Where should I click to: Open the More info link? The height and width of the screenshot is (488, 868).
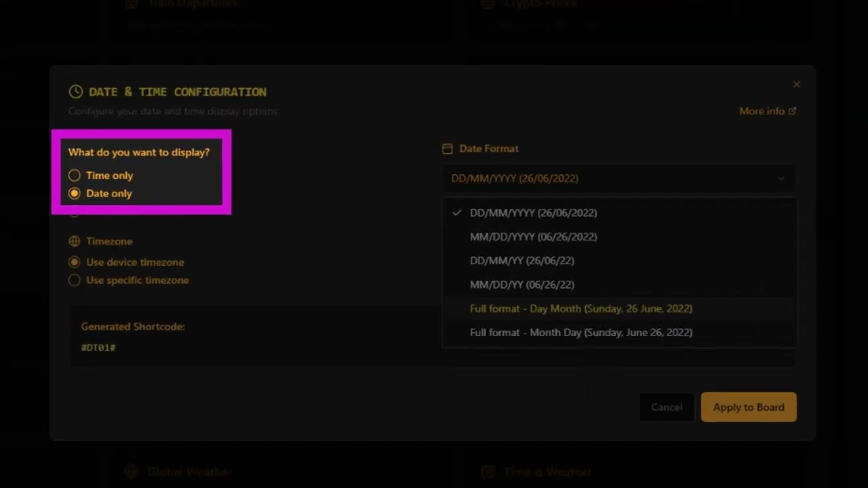click(768, 111)
